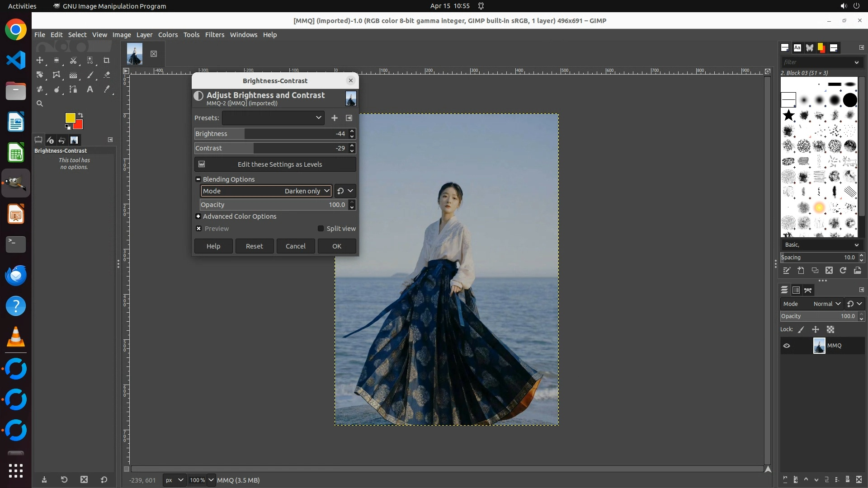Screen dimensions: 868x488
Task: Enable the Split view checkbox
Action: click(321, 229)
